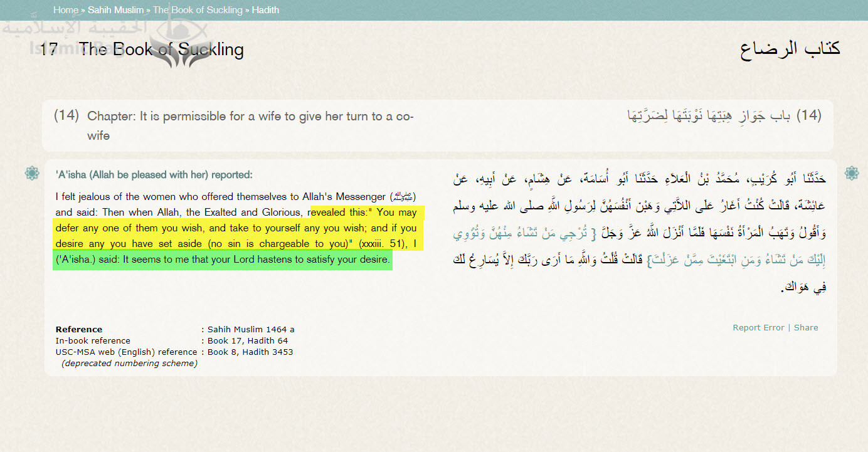Click the left ornamental hadith marker icon

coord(33,173)
